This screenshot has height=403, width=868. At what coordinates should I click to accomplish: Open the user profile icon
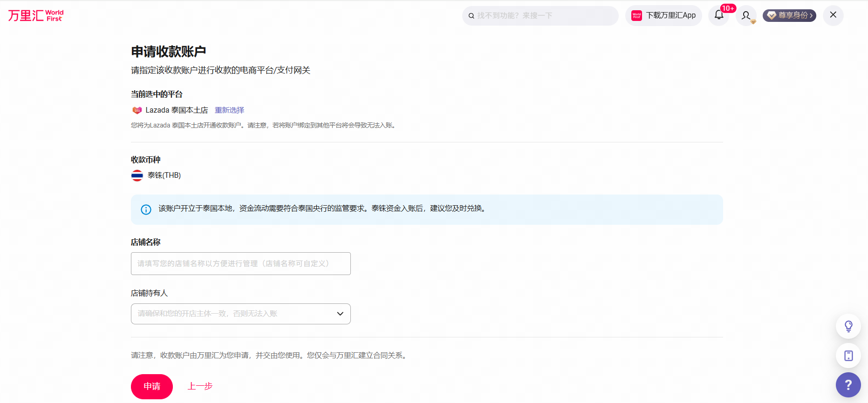click(x=746, y=15)
